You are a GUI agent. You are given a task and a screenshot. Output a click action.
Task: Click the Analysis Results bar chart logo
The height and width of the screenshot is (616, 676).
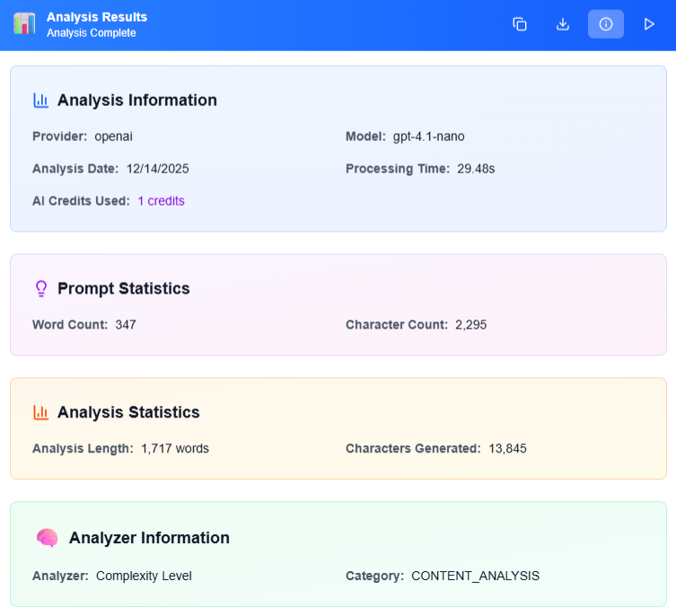(24, 23)
